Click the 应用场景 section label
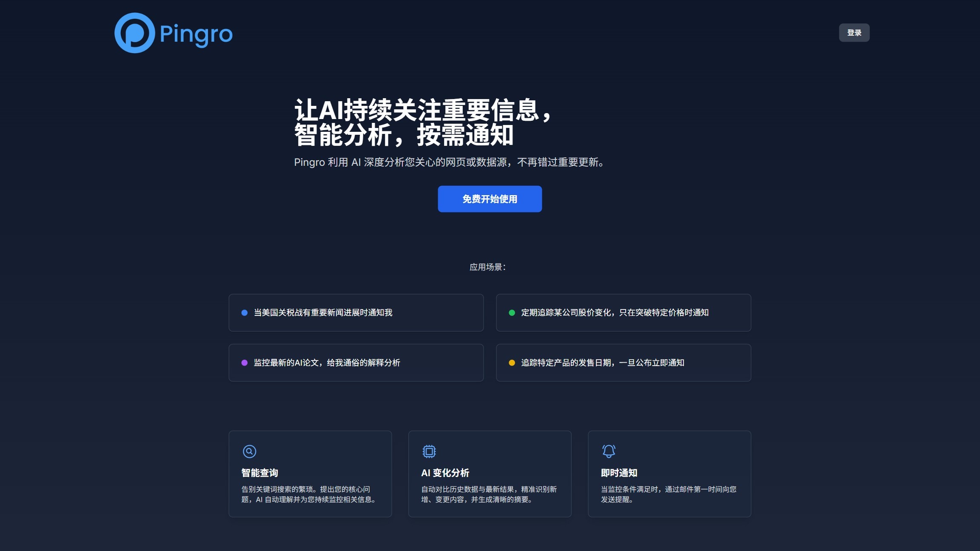The image size is (980, 551). pyautogui.click(x=488, y=267)
